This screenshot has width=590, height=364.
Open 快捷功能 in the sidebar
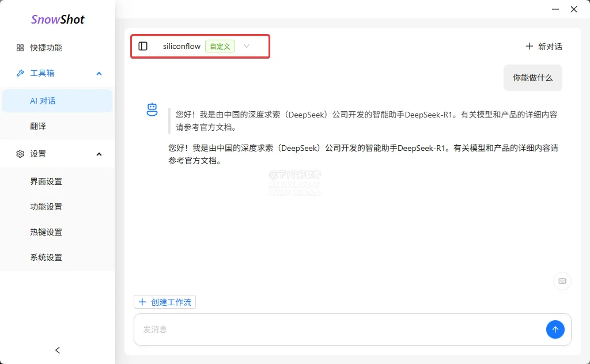(x=58, y=48)
